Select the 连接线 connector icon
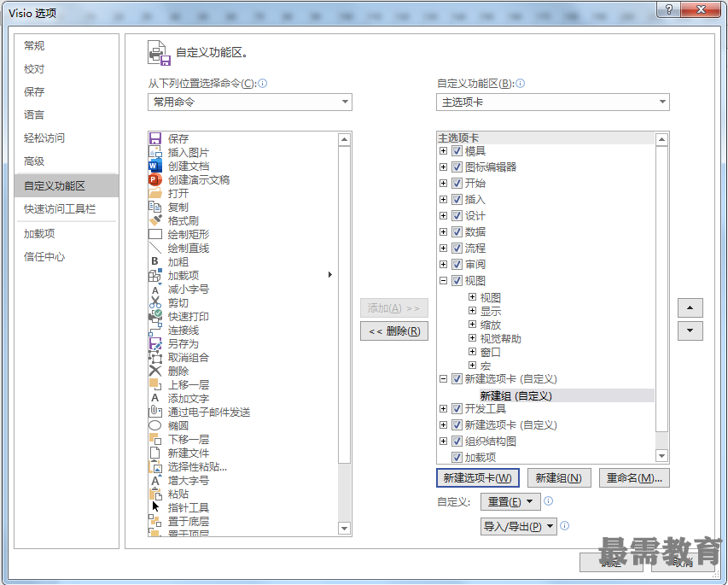The width and height of the screenshot is (728, 585). pos(155,330)
